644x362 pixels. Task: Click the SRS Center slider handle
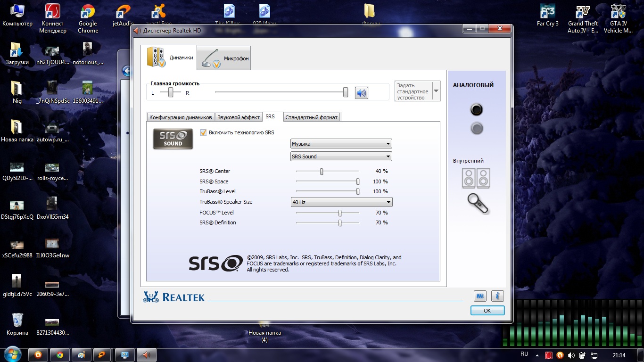pyautogui.click(x=322, y=172)
